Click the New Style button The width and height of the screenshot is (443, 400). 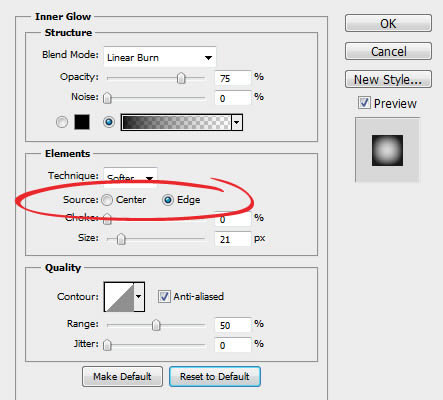[x=388, y=79]
